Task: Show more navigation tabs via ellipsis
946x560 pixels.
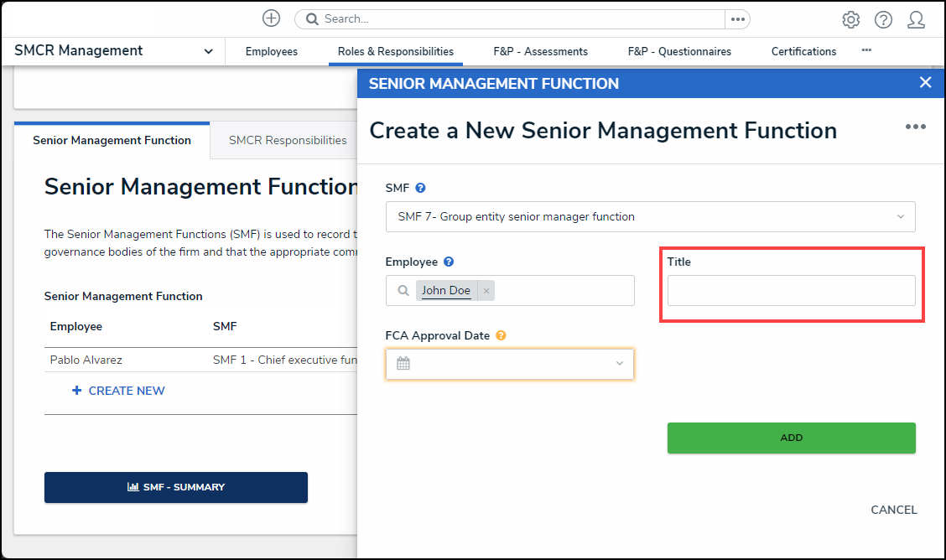Action: pos(866,50)
